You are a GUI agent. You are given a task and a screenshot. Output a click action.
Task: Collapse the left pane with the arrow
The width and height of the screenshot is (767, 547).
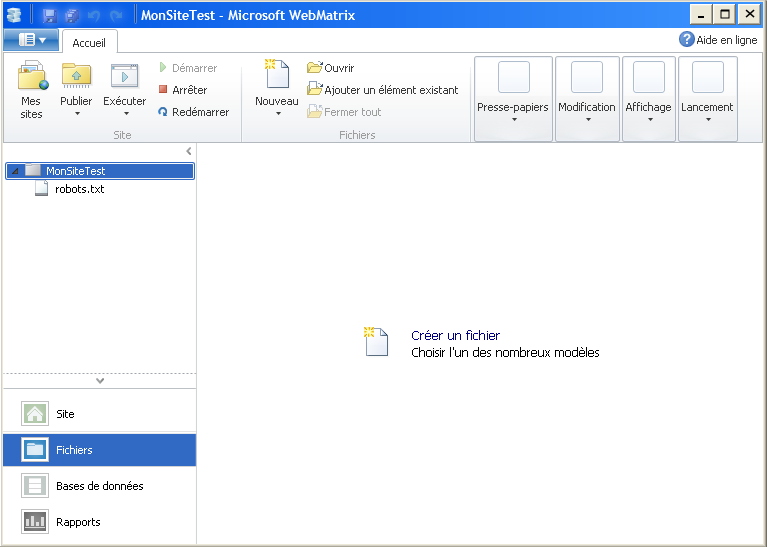(x=189, y=151)
